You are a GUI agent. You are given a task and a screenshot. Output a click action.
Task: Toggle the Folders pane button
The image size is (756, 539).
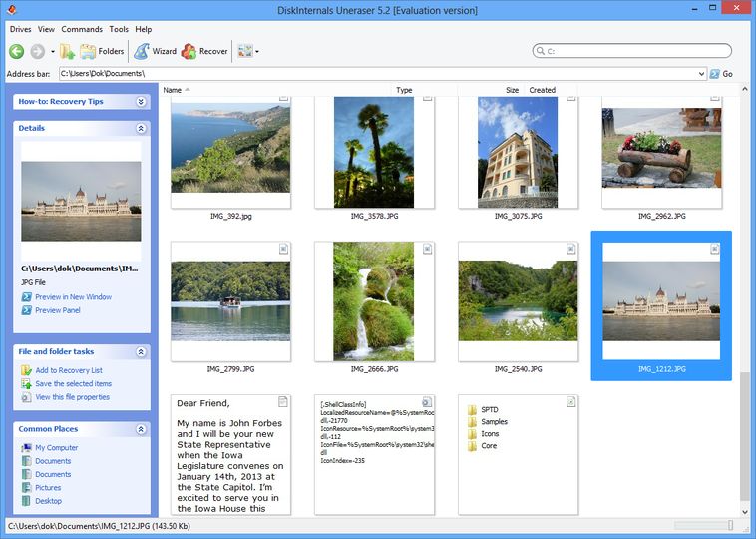[x=102, y=51]
